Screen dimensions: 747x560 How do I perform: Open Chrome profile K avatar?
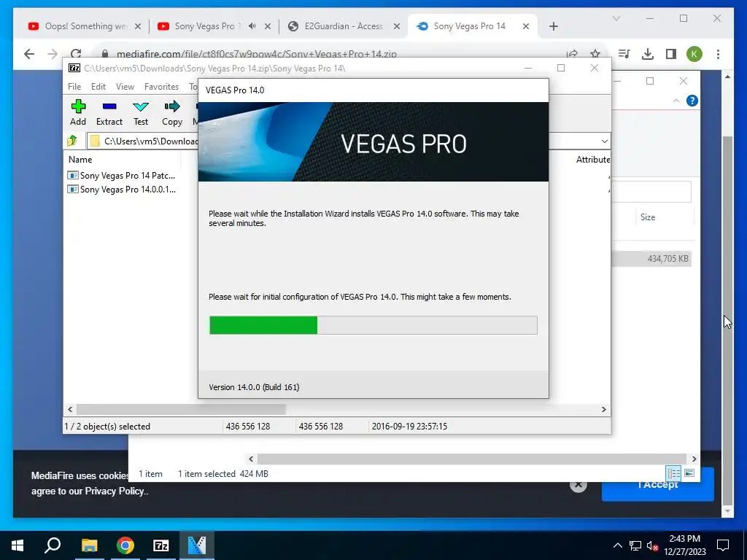point(694,54)
